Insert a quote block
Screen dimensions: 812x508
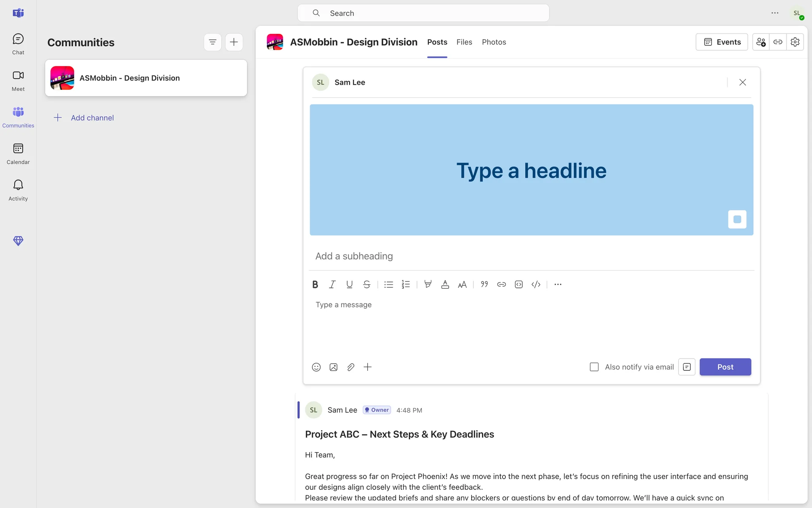484,284
